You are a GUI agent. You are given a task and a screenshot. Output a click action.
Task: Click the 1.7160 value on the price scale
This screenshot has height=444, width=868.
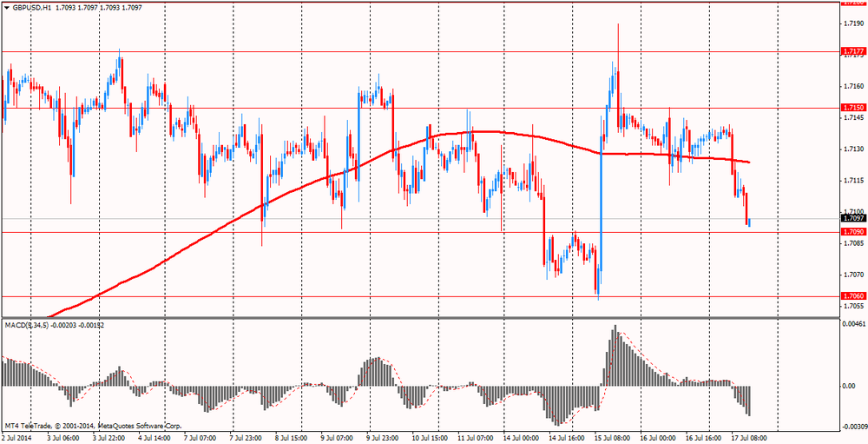point(852,86)
